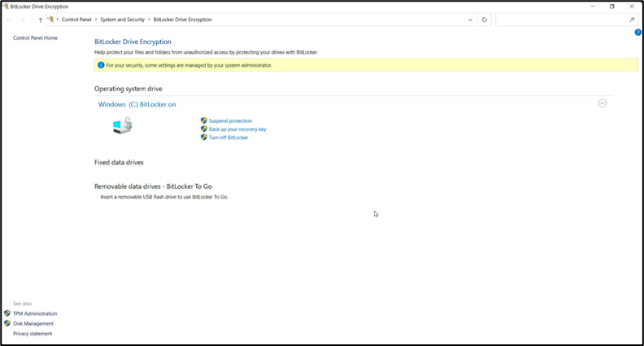Select Control Panel in the breadcrumb path
This screenshot has width=644, height=346.
[76, 20]
